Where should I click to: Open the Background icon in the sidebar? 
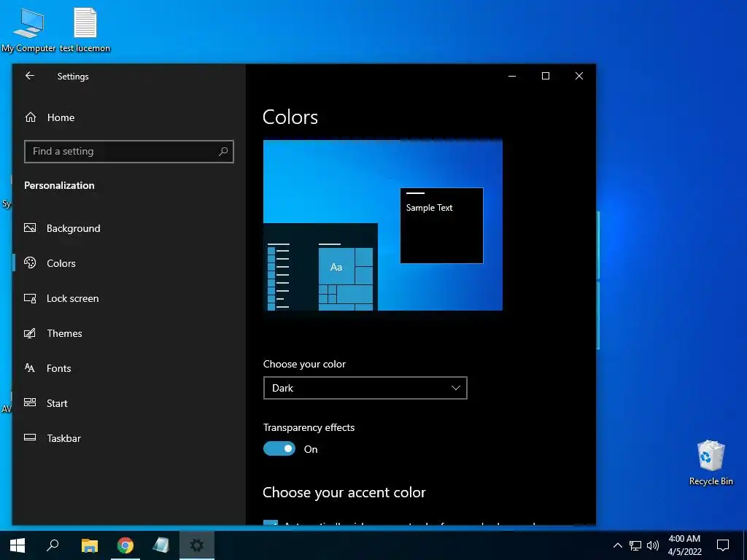(30, 228)
